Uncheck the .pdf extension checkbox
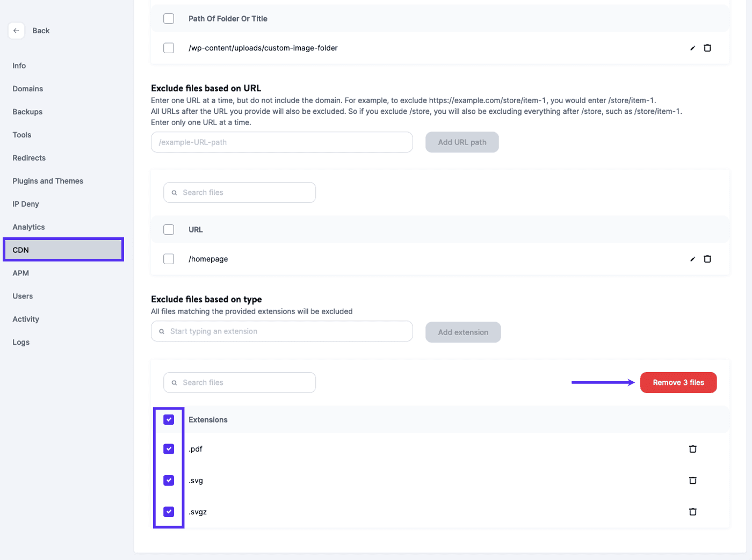 tap(169, 449)
